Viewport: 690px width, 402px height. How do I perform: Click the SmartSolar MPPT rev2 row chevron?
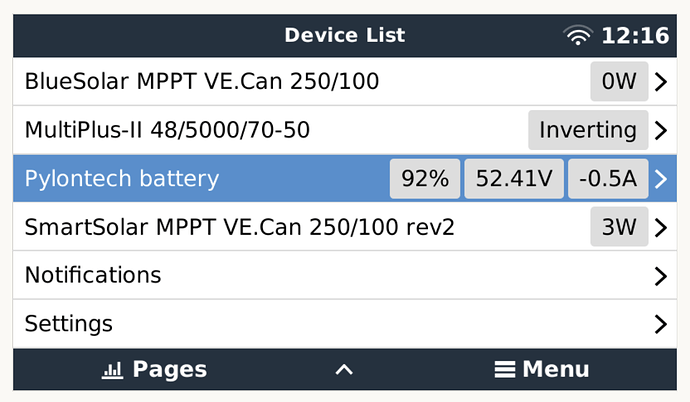[x=660, y=228]
